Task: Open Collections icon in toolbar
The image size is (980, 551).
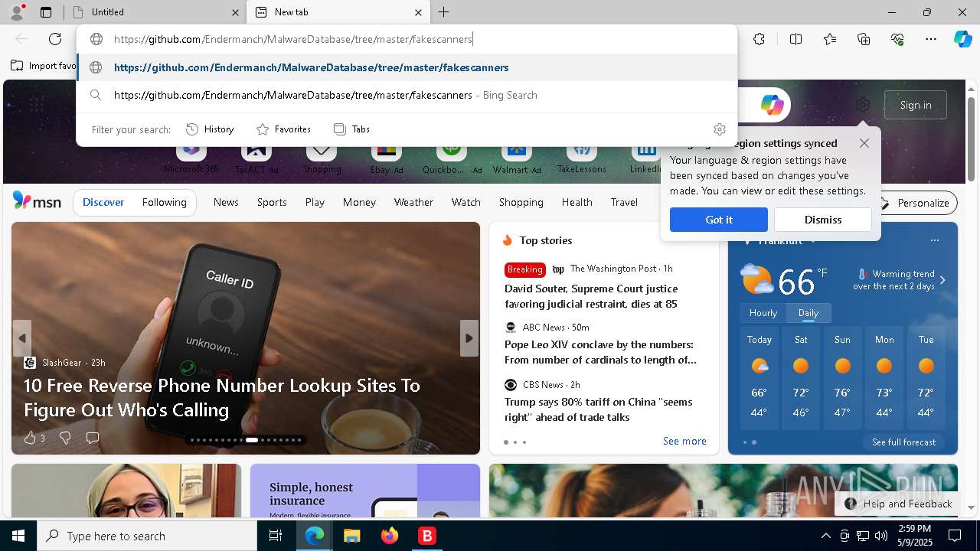Action: 864,39
